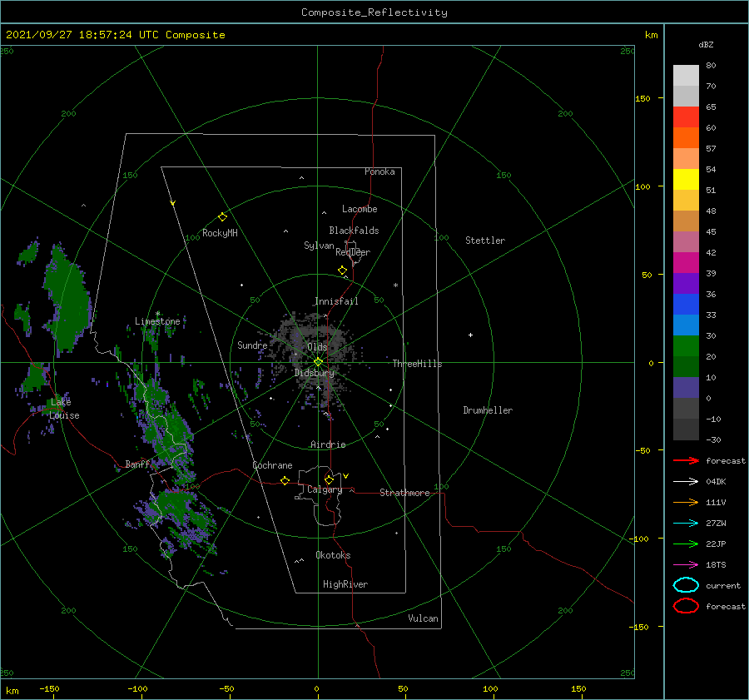Click the 65 dBZ red color swatch
The image size is (749, 700).
click(x=686, y=117)
